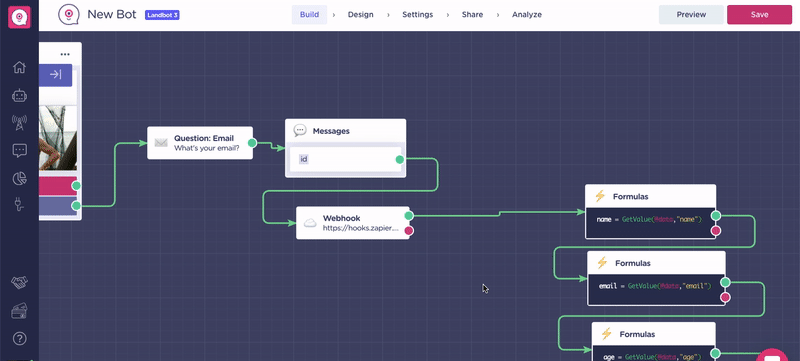This screenshot has height=361, width=800.
Task: Select the Messages block header
Action: [345, 131]
